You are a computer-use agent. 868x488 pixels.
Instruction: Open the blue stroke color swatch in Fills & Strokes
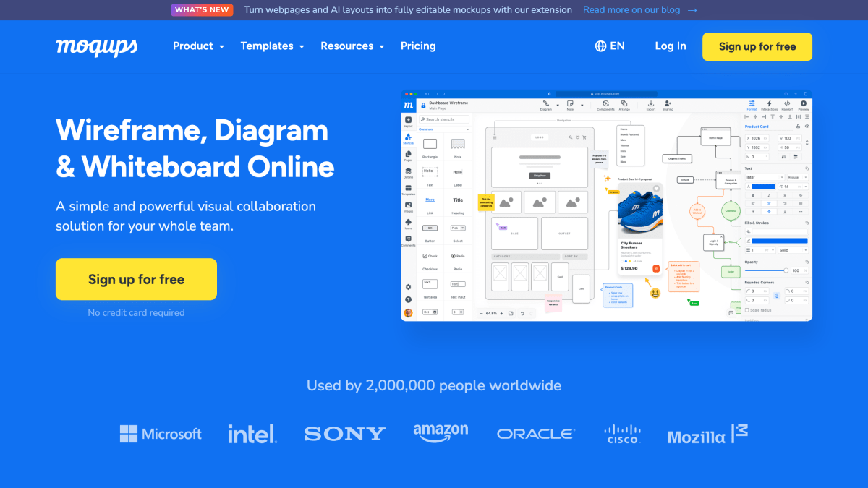780,241
